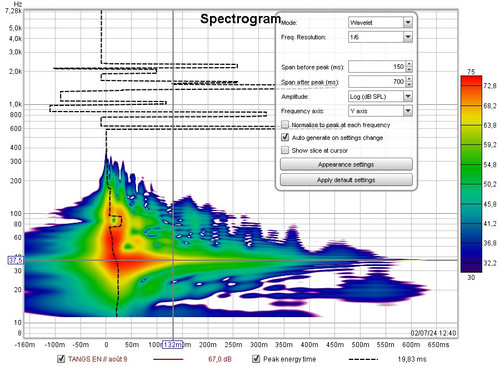Click the red trace line sample in legend
Viewport: 500px width, 367px height.
(168, 359)
